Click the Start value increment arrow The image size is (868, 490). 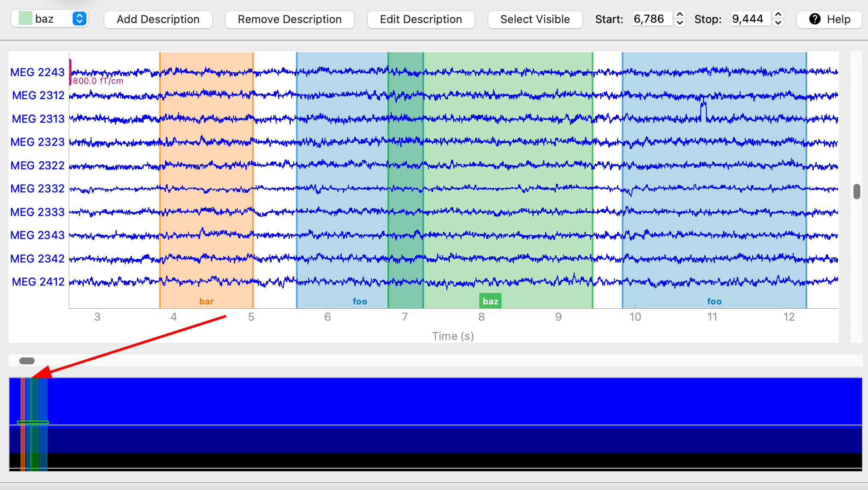680,15
